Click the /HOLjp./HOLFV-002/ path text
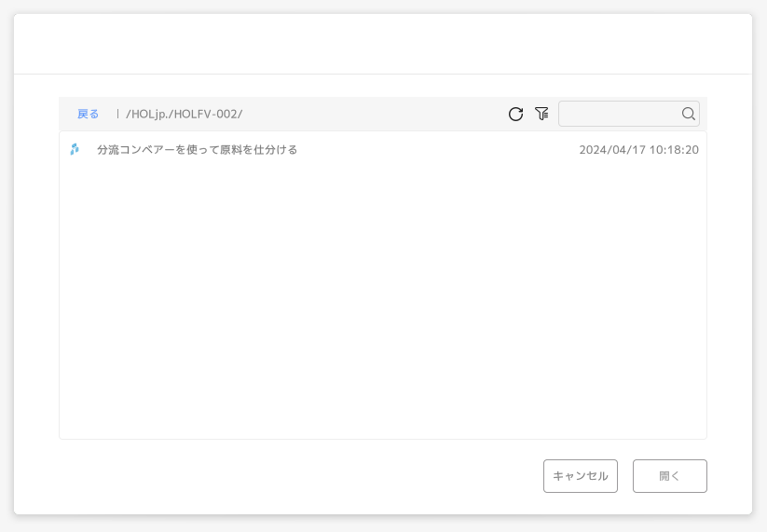Viewport: 767px width, 532px height. point(184,114)
